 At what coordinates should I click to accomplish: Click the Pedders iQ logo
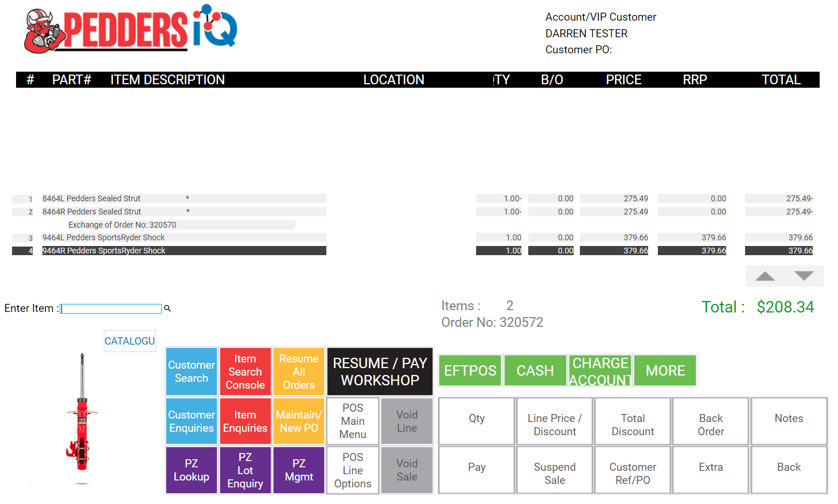(131, 28)
